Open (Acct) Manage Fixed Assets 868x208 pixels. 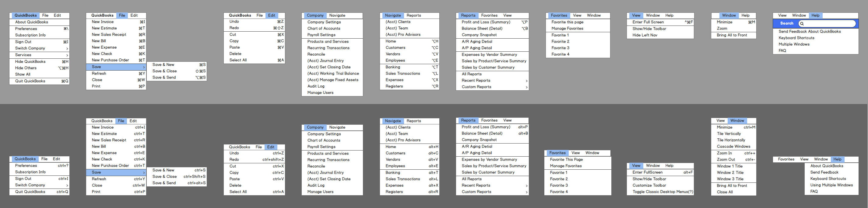332,80
